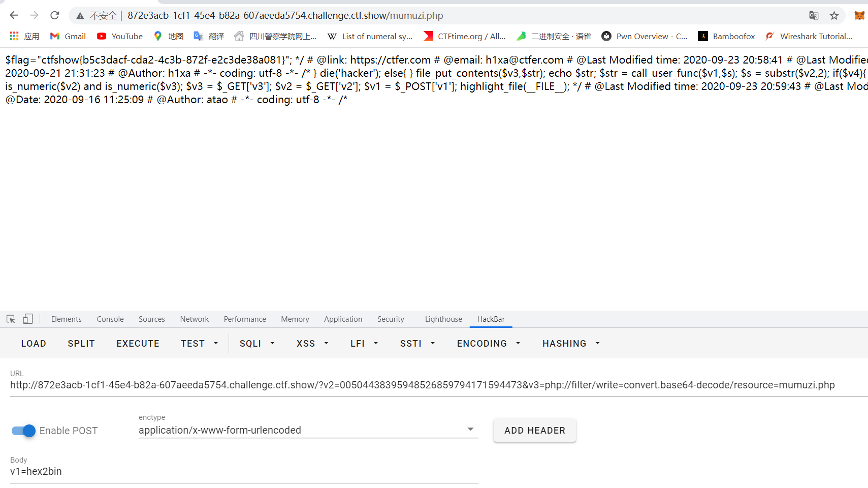This screenshot has height=488, width=868.
Task: Click the bookmark star icon
Action: pos(834,16)
